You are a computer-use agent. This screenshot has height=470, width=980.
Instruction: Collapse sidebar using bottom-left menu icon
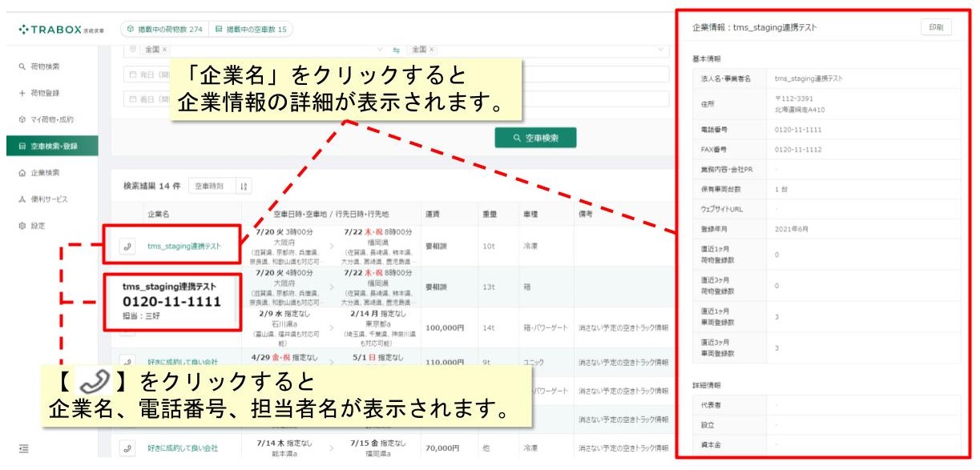[23, 448]
